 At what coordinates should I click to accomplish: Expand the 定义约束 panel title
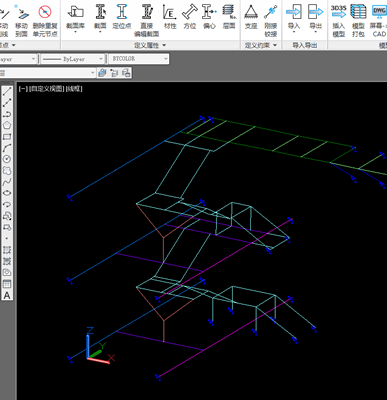(x=261, y=45)
